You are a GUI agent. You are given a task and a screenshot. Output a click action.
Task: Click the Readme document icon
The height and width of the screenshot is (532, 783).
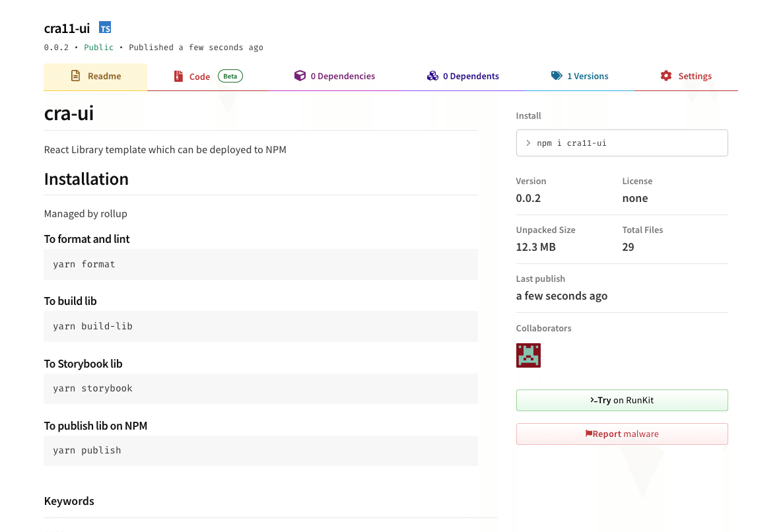click(x=75, y=76)
